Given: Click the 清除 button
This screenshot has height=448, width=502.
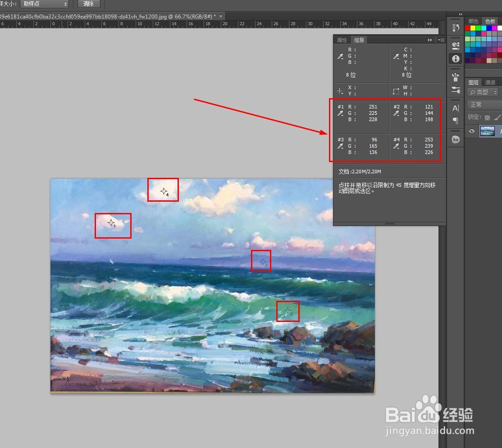Looking at the screenshot, I should click(x=89, y=4).
